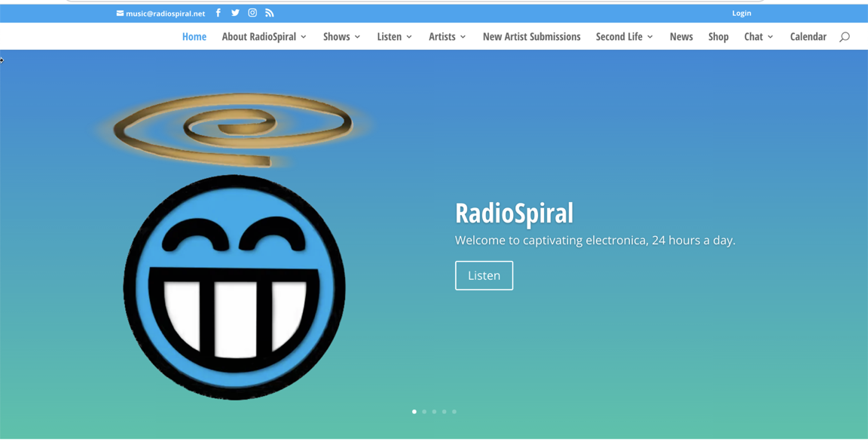Open the Second Life menu
868x445 pixels.
[619, 36]
